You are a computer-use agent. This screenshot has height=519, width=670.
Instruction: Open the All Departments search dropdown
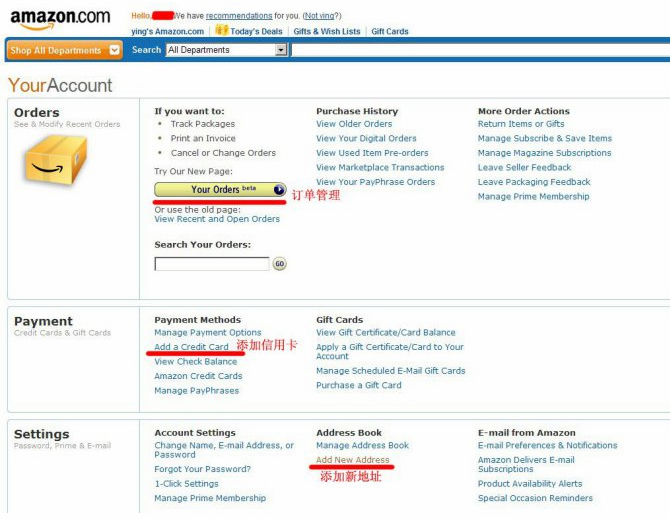click(226, 50)
